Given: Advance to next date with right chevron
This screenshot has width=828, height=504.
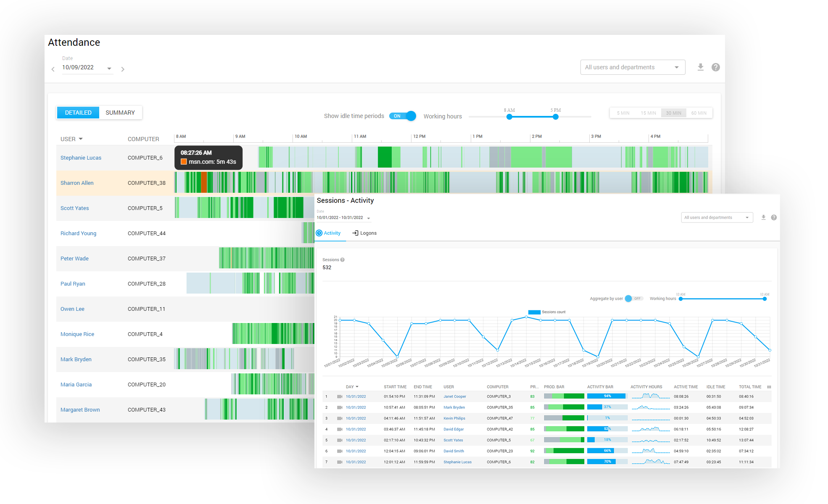Looking at the screenshot, I should pyautogui.click(x=123, y=69).
